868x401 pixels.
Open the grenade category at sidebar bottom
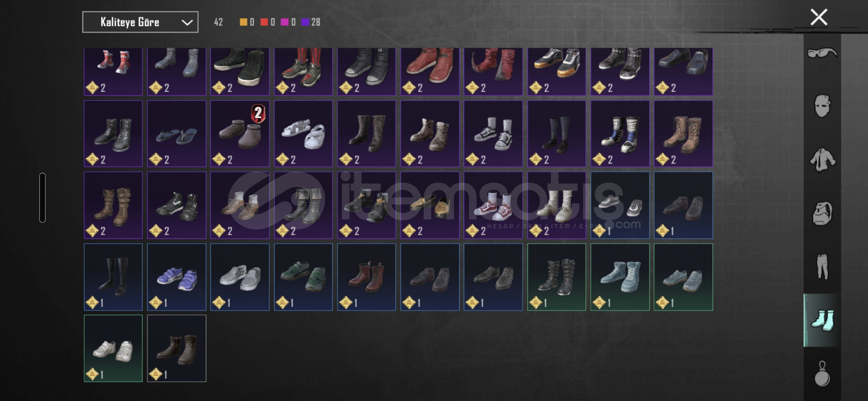pos(822,374)
